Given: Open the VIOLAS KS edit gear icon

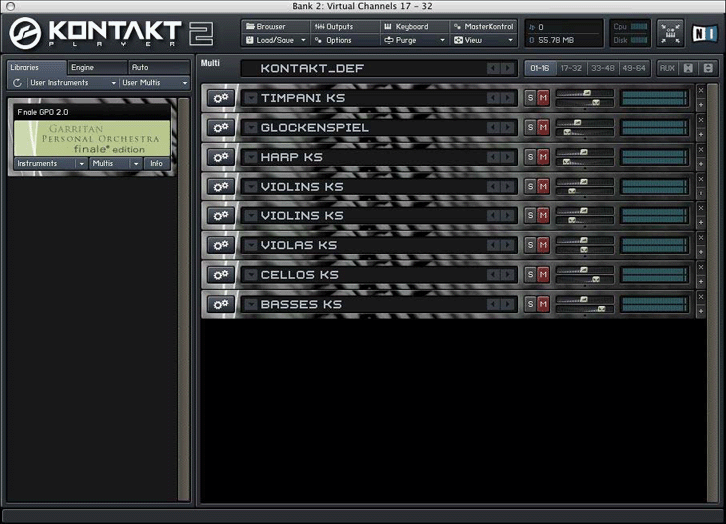Looking at the screenshot, I should pyautogui.click(x=220, y=245).
